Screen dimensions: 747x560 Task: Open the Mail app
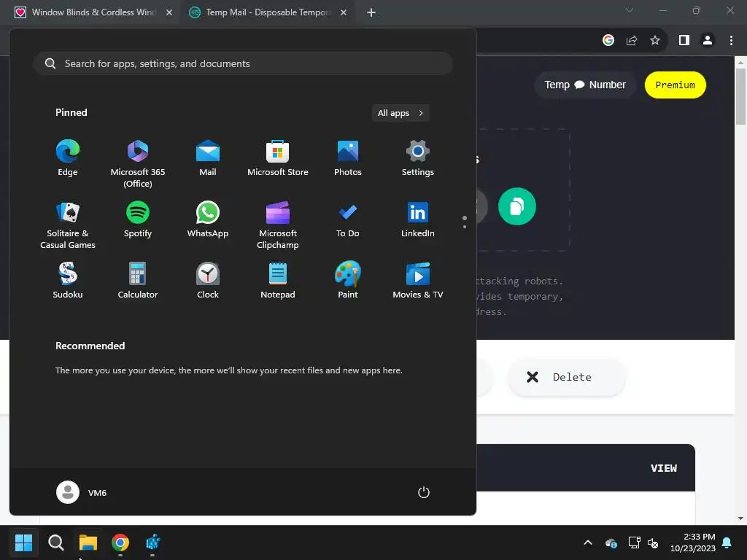click(x=208, y=158)
